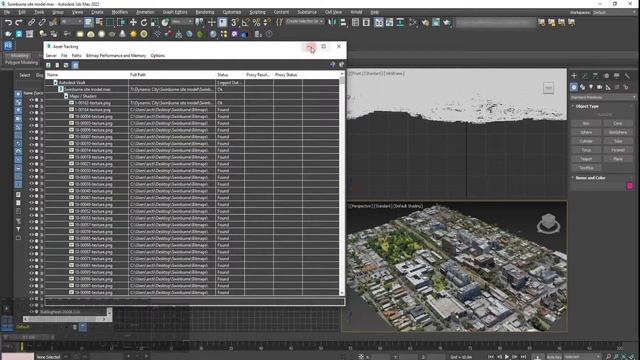This screenshot has height=360, width=640.
Task: Activate the Select and Link tool
Action: [x=31, y=22]
